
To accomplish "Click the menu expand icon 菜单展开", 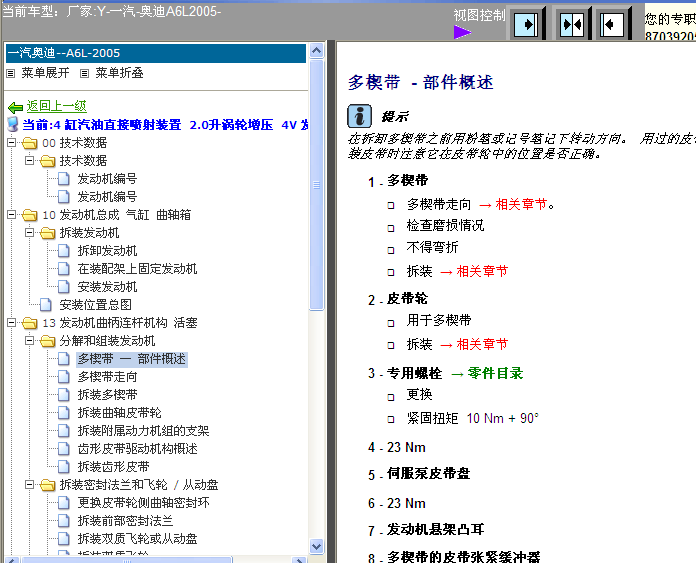I will [11, 73].
